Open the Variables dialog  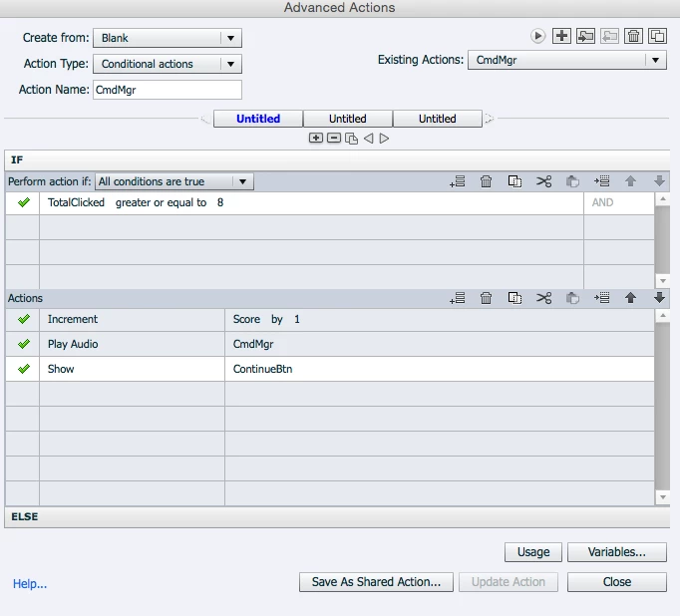pyautogui.click(x=616, y=552)
